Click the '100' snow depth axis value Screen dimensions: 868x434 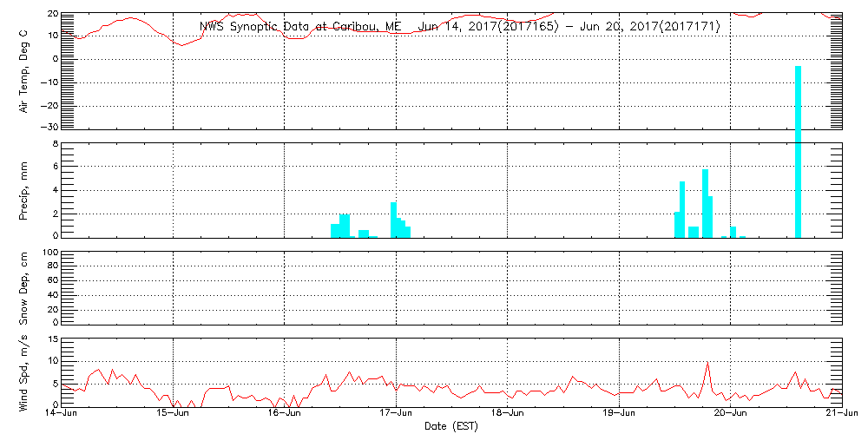[x=49, y=253]
